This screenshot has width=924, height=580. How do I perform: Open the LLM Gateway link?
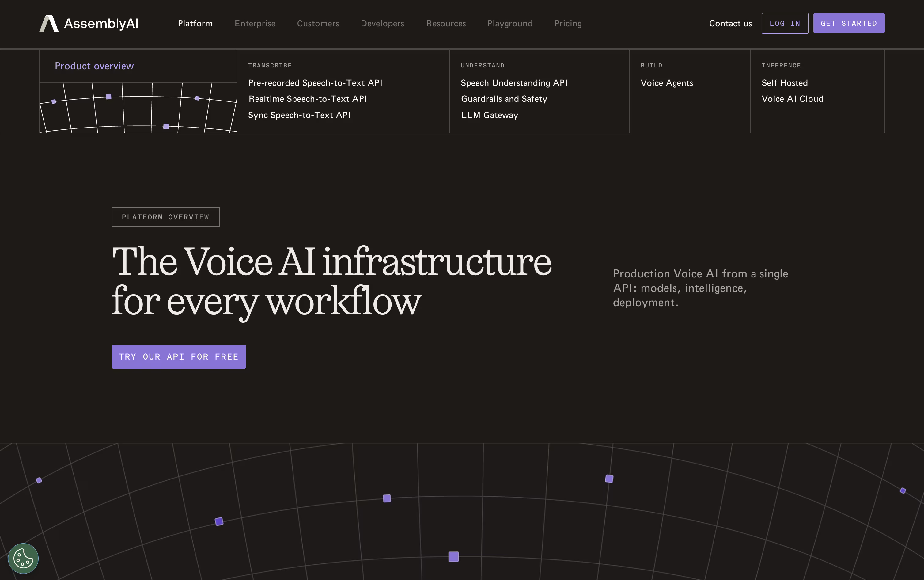490,115
